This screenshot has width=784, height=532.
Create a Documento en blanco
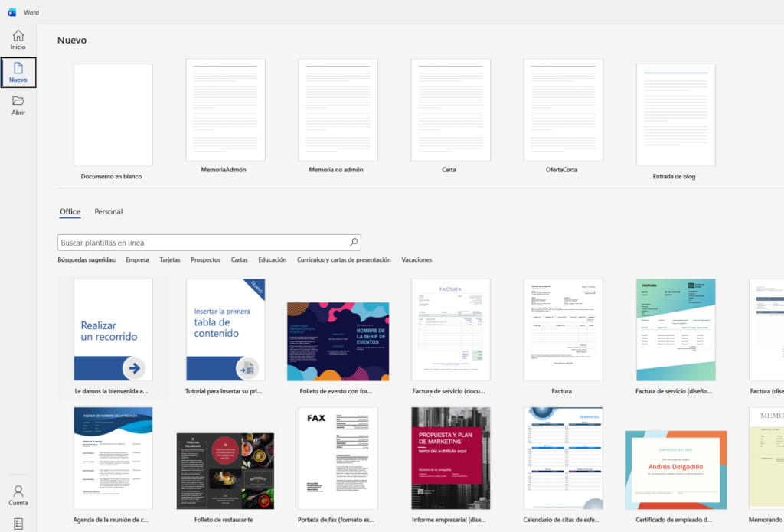click(113, 115)
